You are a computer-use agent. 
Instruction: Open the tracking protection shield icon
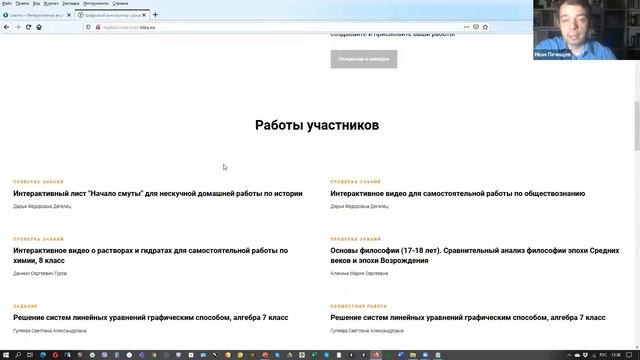[x=89, y=27]
